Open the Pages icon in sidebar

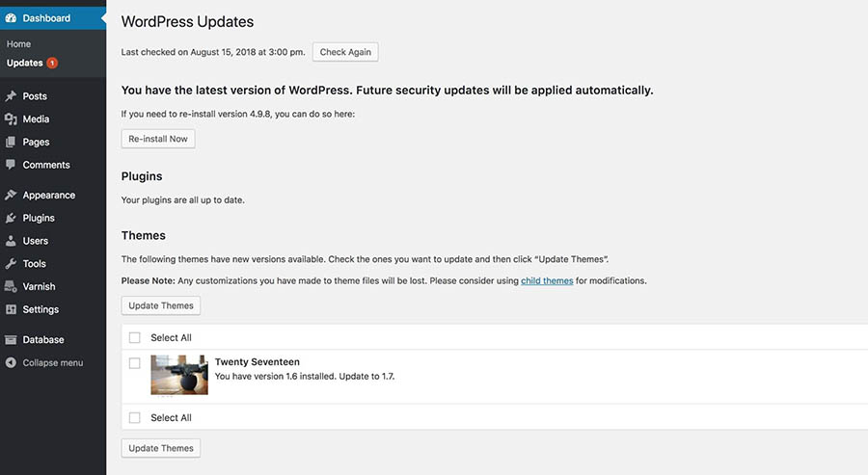[11, 142]
